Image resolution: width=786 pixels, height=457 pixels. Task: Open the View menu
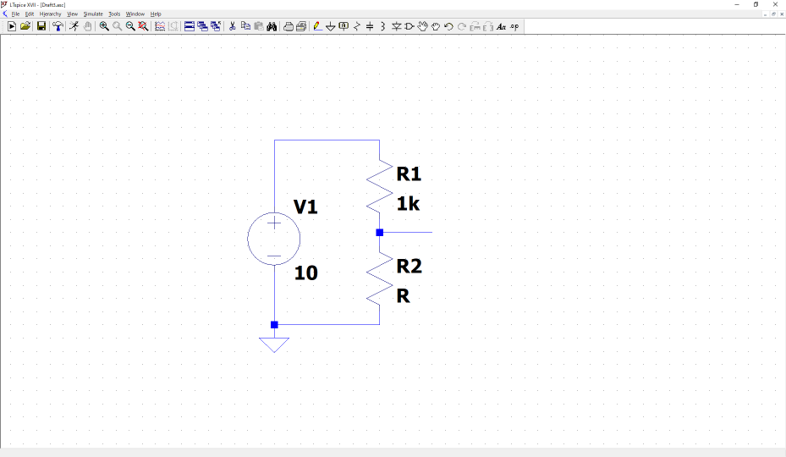[72, 14]
